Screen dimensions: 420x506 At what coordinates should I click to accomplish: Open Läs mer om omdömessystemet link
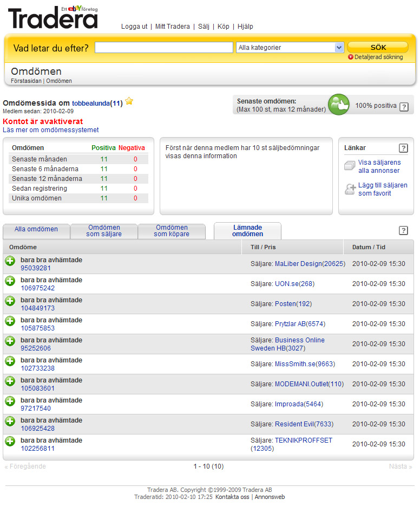click(51, 130)
